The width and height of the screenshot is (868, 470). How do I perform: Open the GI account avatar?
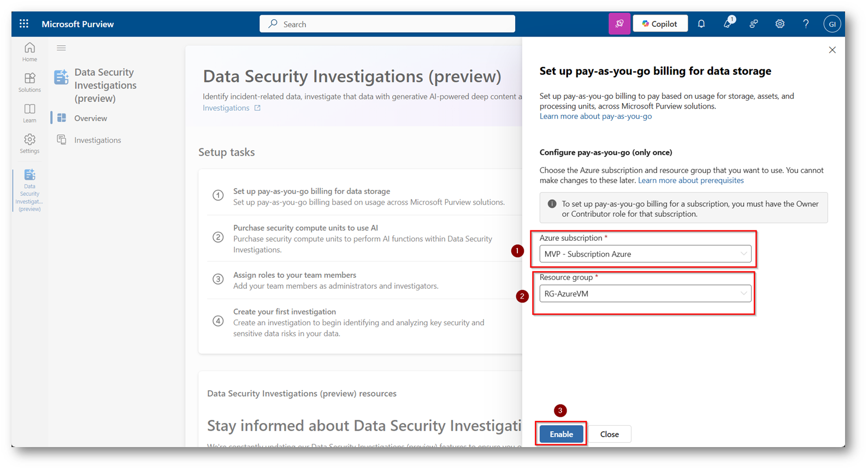coord(832,24)
